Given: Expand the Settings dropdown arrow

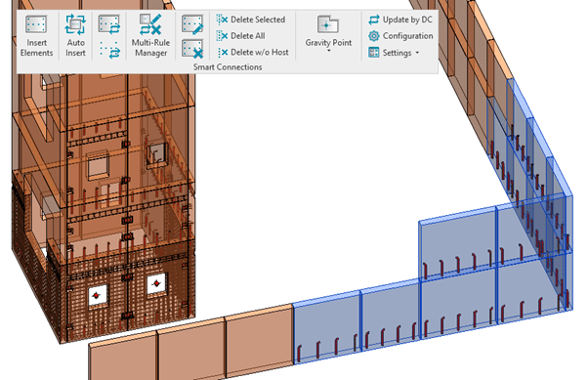Looking at the screenshot, I should pos(417,53).
